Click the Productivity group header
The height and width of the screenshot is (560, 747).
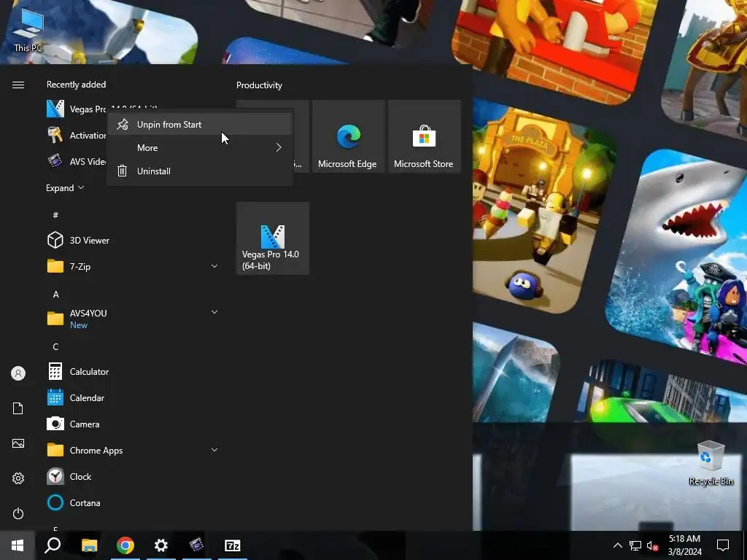[259, 85]
